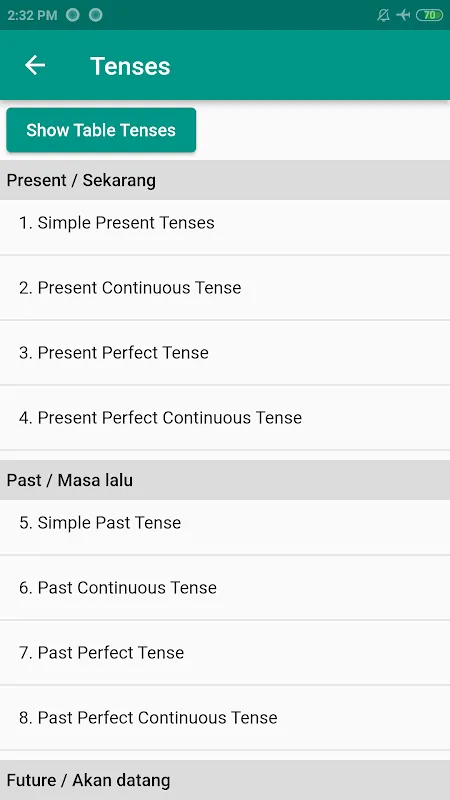
Task: Tap the 2:32 PM clock display
Action: pos(32,15)
